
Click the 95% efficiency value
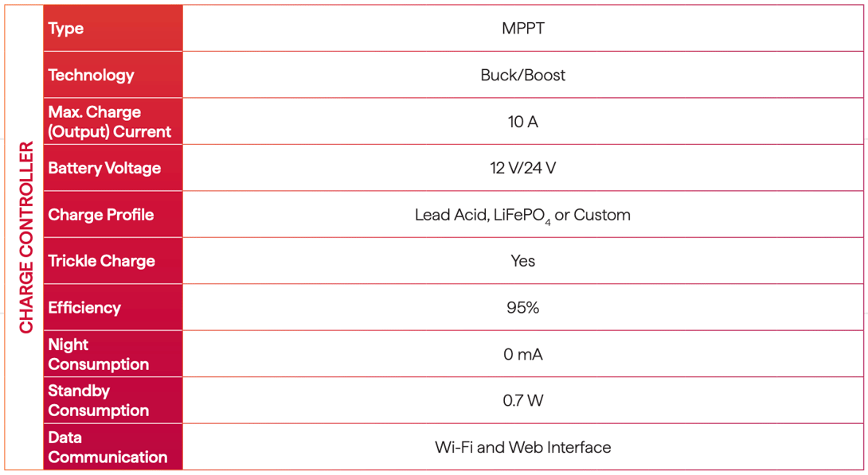(523, 308)
